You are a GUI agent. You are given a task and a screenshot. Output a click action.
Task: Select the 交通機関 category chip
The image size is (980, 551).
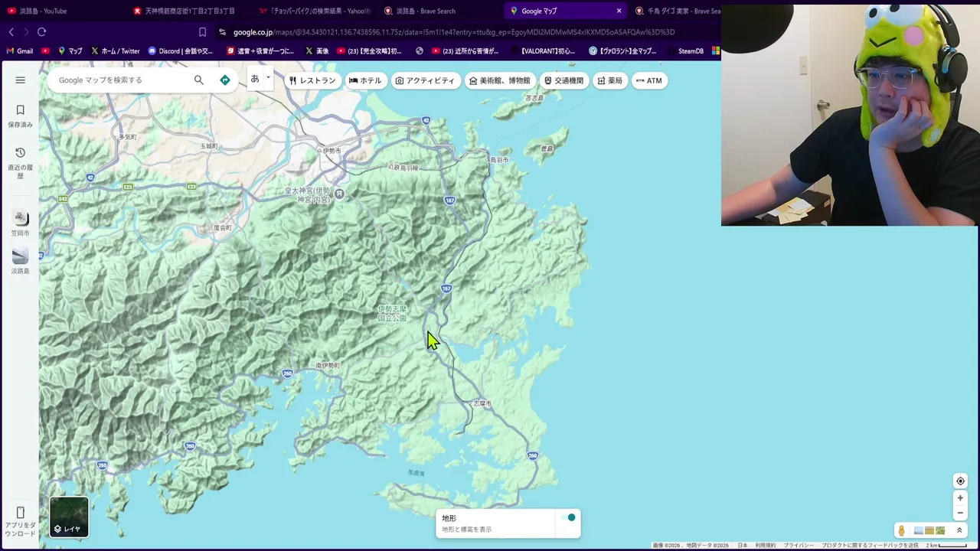[564, 80]
